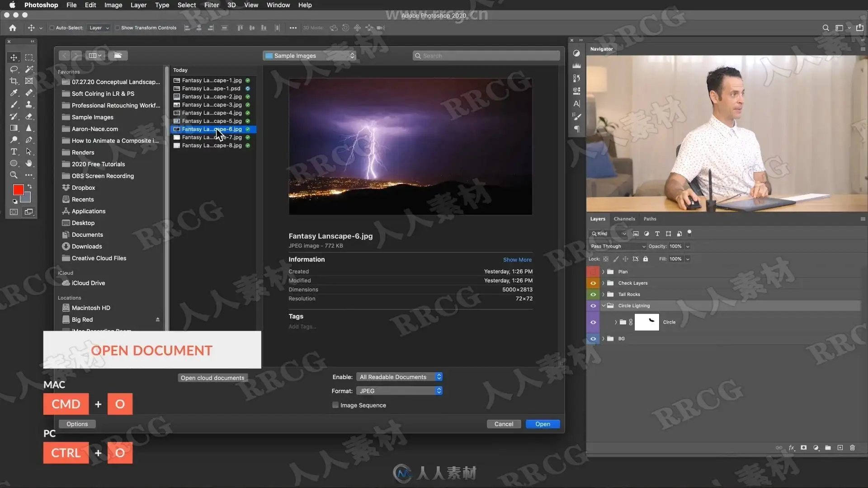Select the Lasso tool
The image size is (868, 488).
(14, 69)
